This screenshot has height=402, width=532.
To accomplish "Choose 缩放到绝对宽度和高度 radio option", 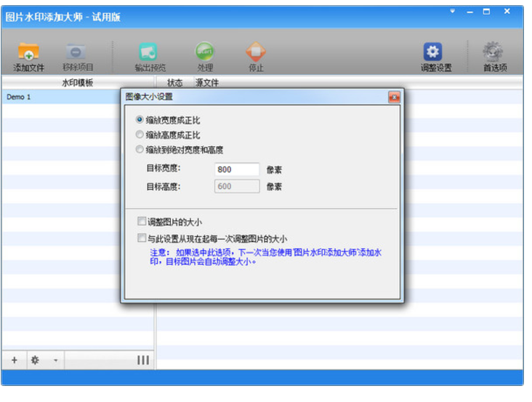I will click(x=140, y=150).
